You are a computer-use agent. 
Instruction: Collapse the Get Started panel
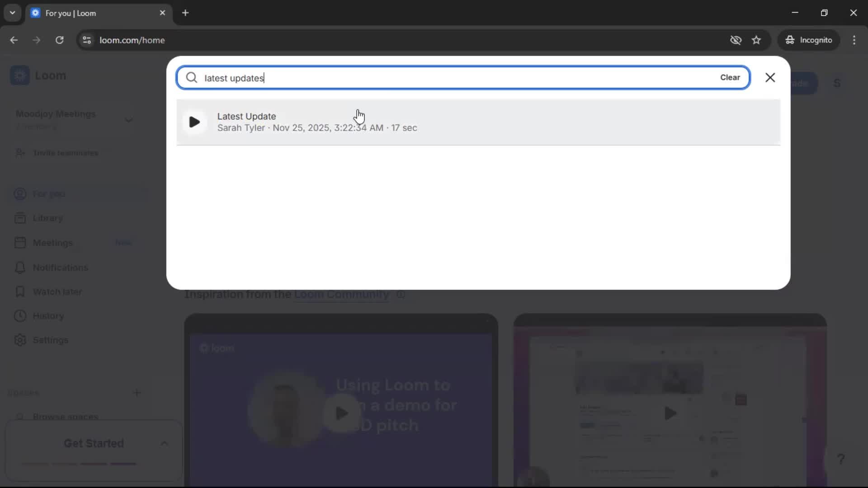pyautogui.click(x=164, y=443)
